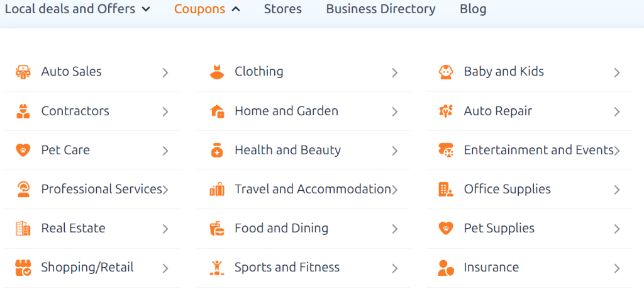Click the Food and Dining icon
Screen dimensions: 644x291
tap(217, 229)
